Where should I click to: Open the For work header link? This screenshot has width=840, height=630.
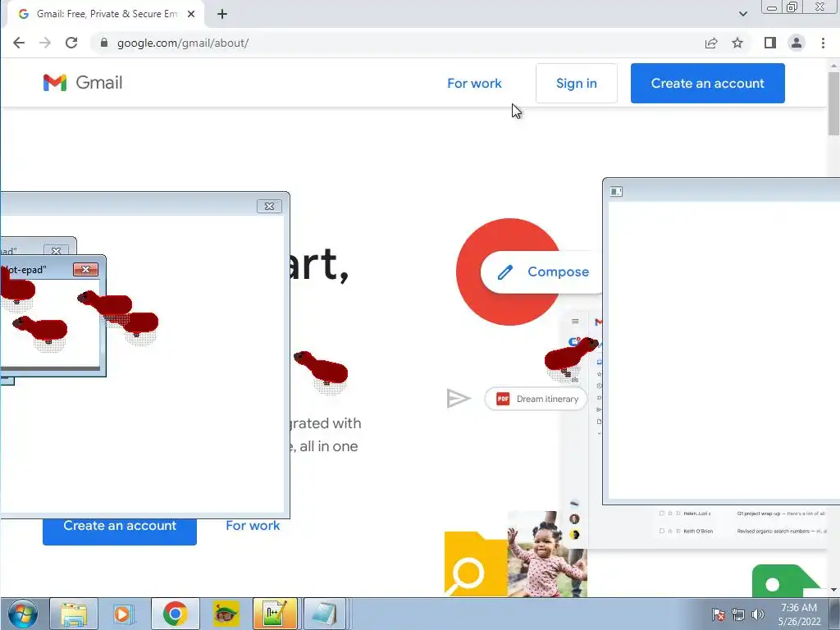[474, 83]
